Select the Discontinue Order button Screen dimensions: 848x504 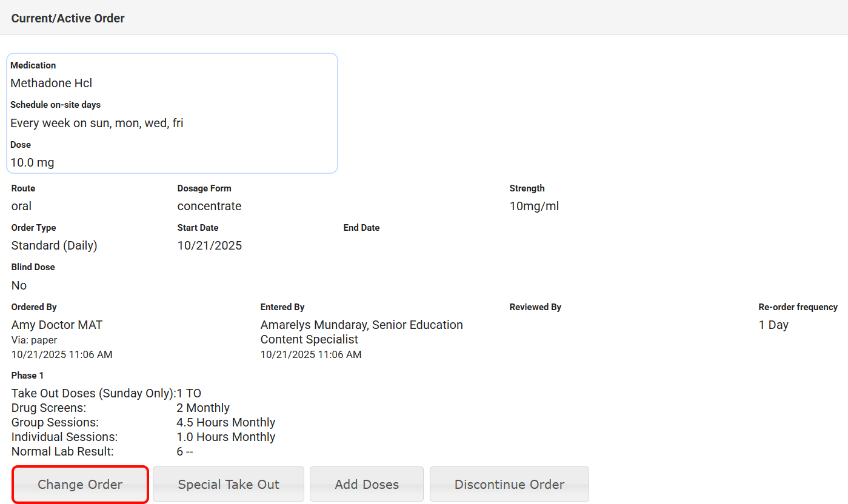(509, 484)
